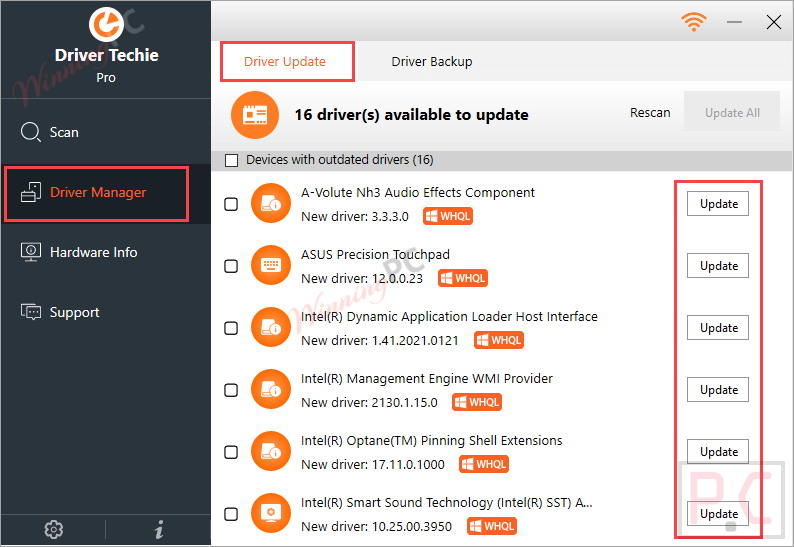Check the ASUS Precision Touchpad checkbox
The height and width of the screenshot is (547, 794).
231,266
